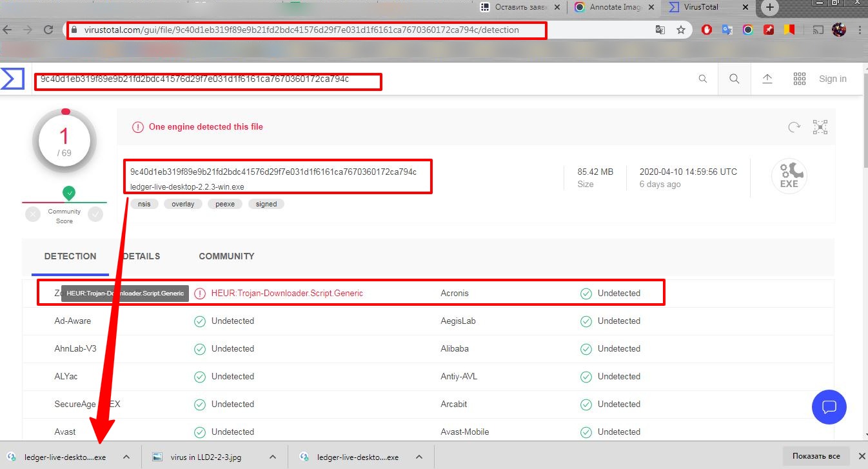868x469 pixels.
Task: Open the COMMUNITY tab
Action: point(226,256)
